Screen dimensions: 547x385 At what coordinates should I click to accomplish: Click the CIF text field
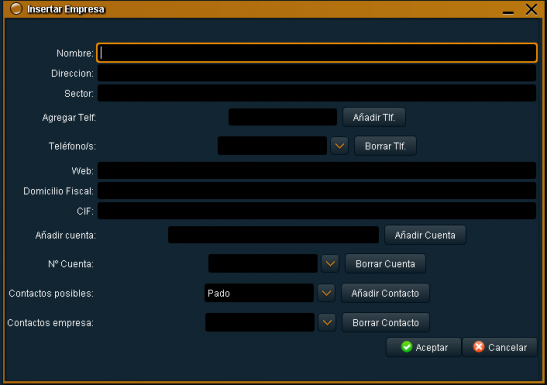pos(317,211)
